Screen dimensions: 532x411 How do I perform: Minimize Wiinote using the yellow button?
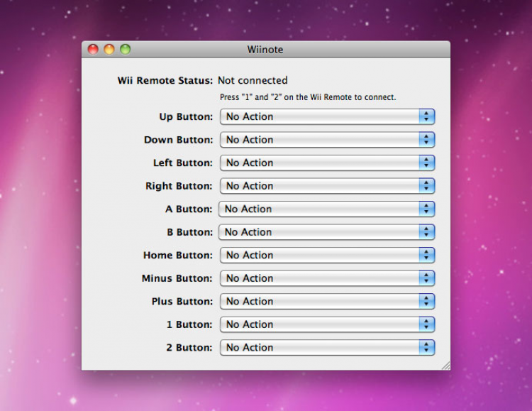(x=109, y=49)
